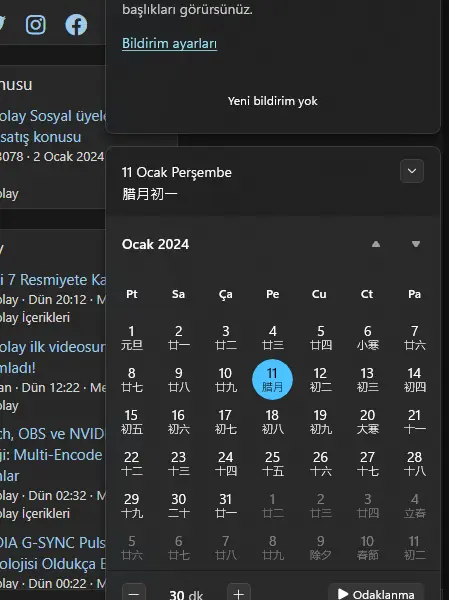Image resolution: width=449 pixels, height=600 pixels.
Task: Open the 'Sosyal üyele' forum thread link
Action: coord(53,126)
